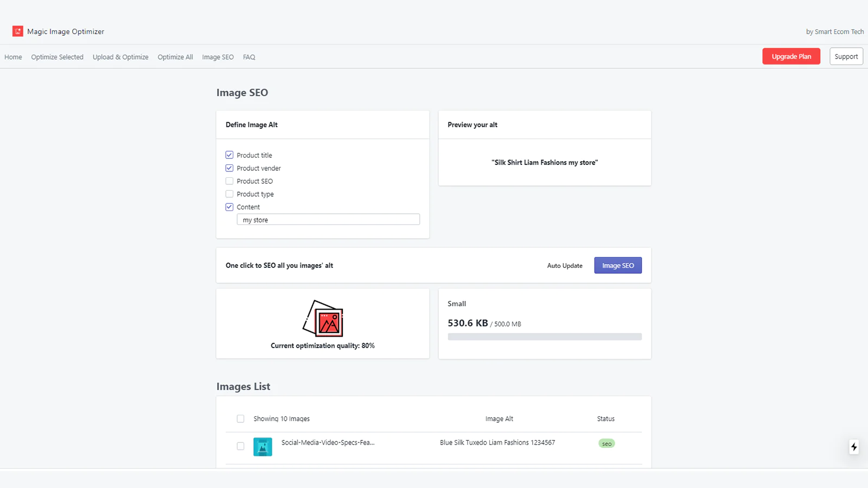
Task: Click the green seo status badge
Action: point(606,443)
